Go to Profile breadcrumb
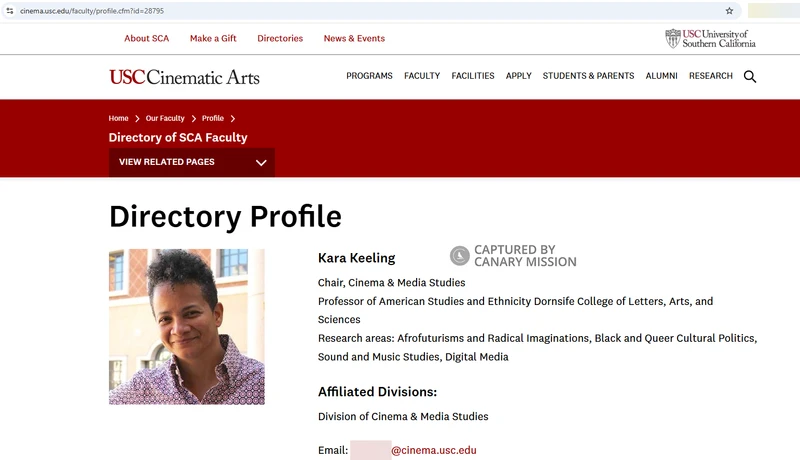The image size is (800, 460). click(x=213, y=118)
